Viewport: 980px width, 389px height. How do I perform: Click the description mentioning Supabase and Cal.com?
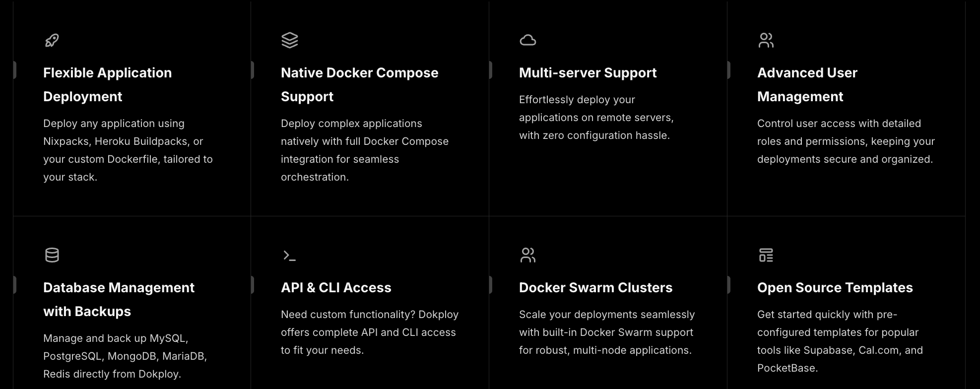tap(840, 341)
